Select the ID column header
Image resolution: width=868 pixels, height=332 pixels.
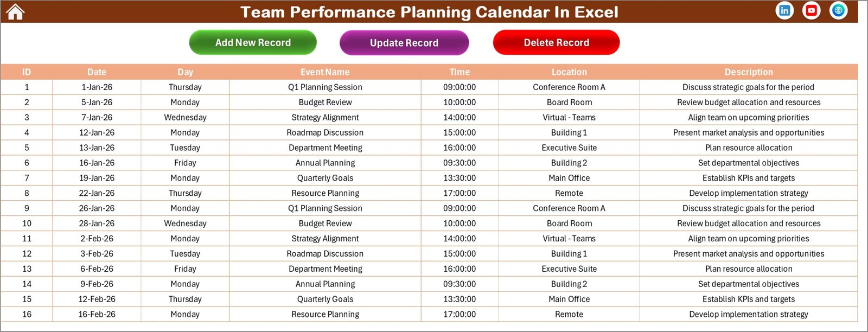click(x=27, y=72)
